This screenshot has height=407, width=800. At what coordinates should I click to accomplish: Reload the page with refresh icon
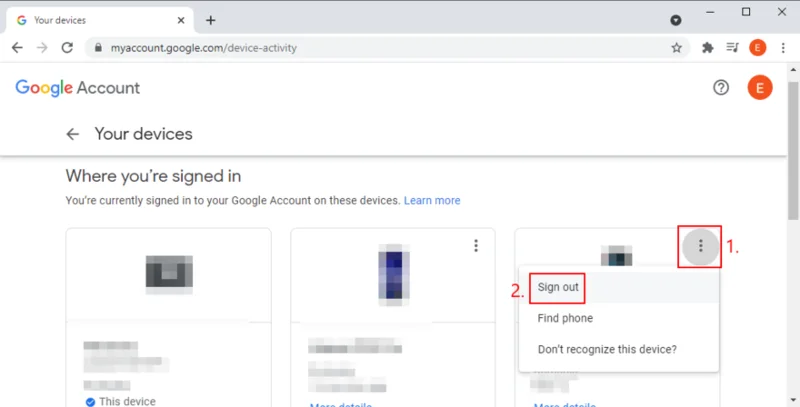tap(67, 48)
